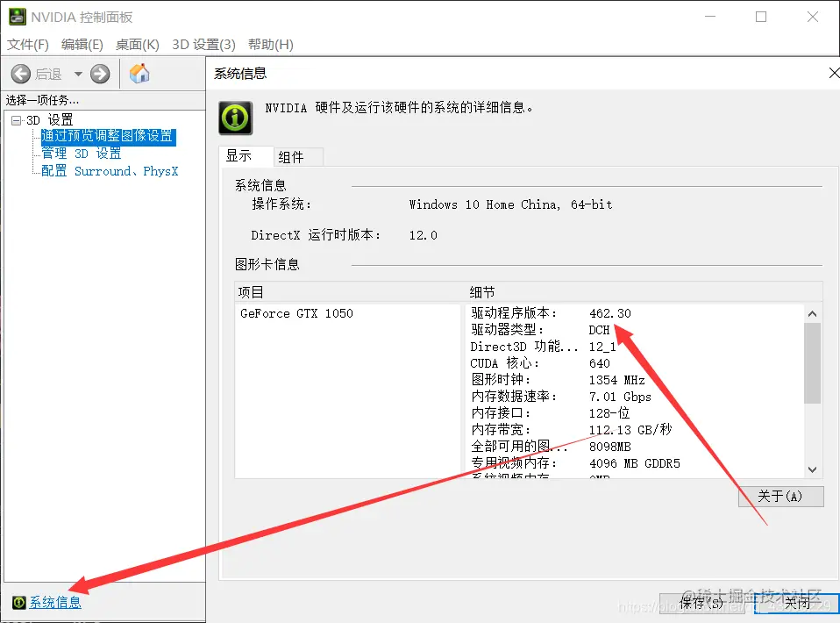Click the 项目 column header

tap(351, 292)
